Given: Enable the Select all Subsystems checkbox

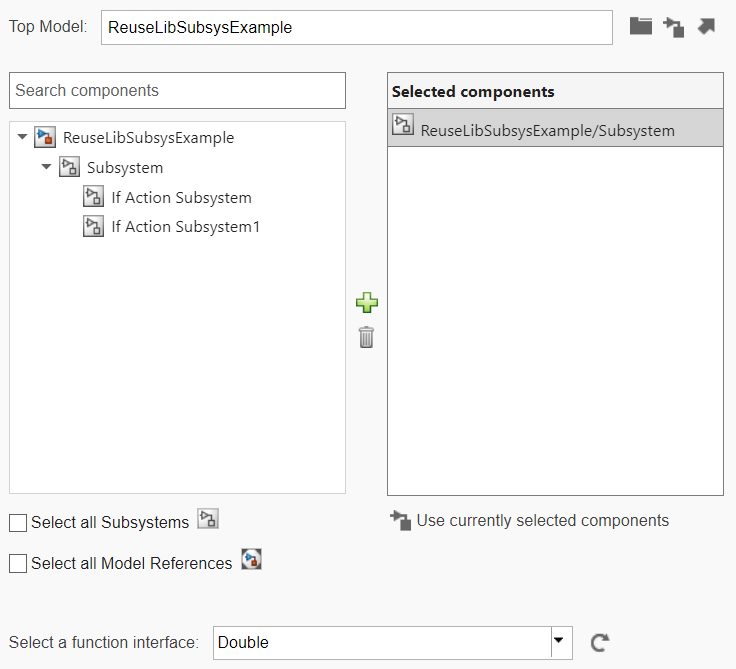Looking at the screenshot, I should [18, 523].
